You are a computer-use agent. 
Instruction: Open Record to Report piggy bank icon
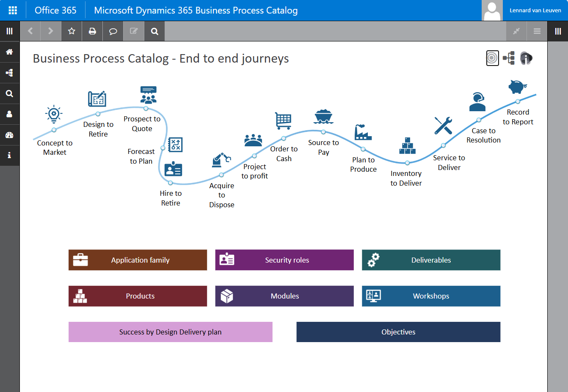tap(517, 87)
